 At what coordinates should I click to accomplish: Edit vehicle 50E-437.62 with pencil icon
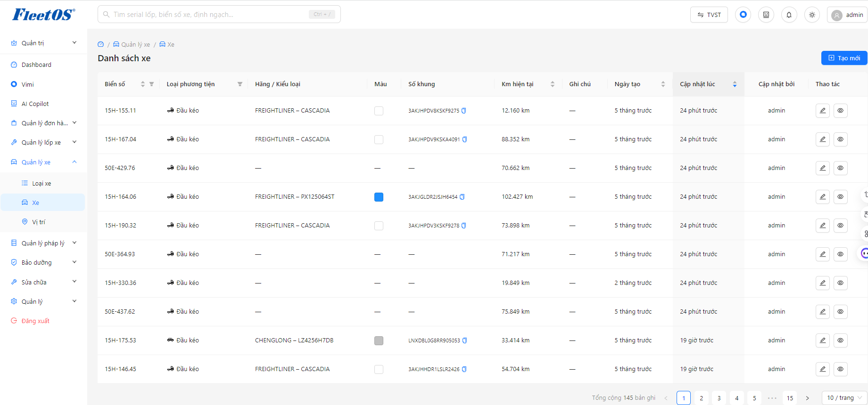click(x=823, y=312)
